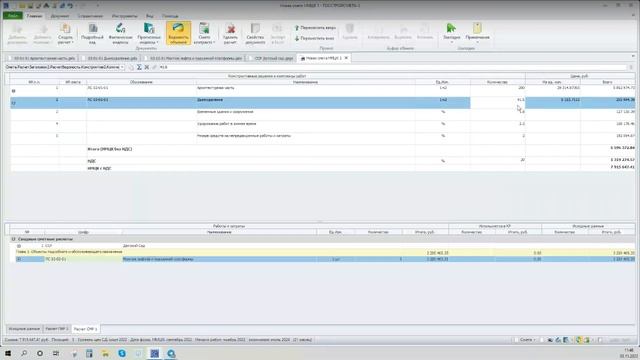Expand the ССР Детский сад tree node

click(19, 246)
